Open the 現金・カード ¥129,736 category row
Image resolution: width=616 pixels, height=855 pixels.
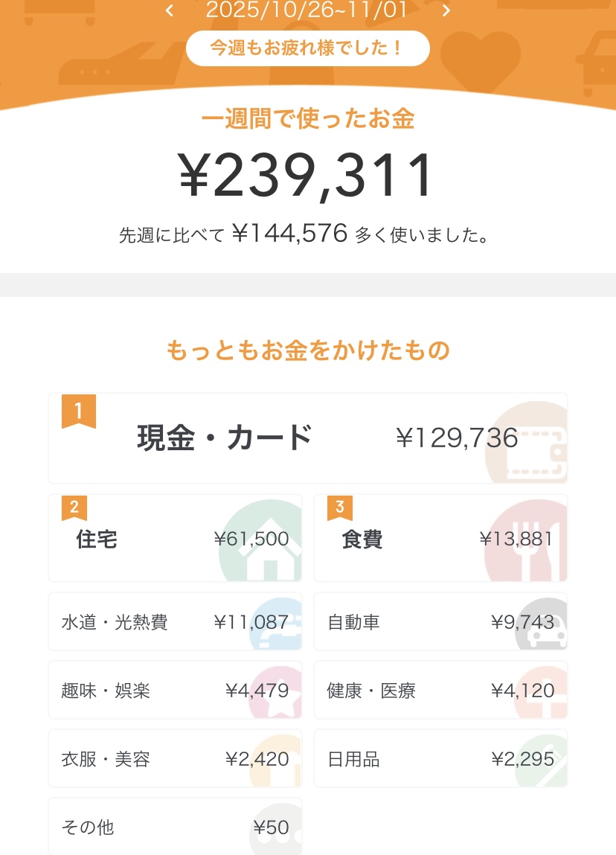[x=307, y=438]
